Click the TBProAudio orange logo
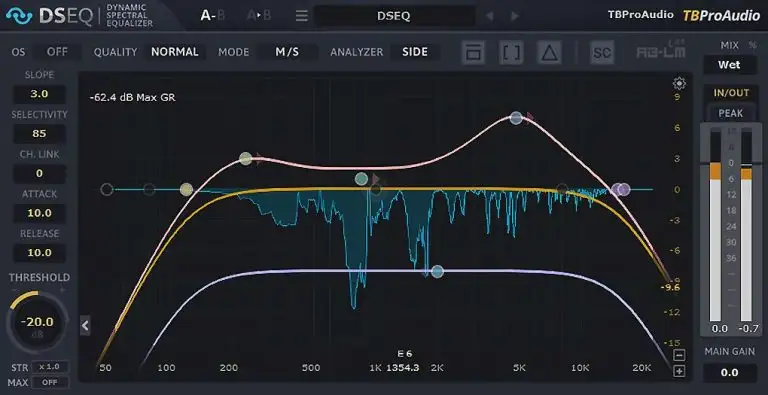 point(721,15)
